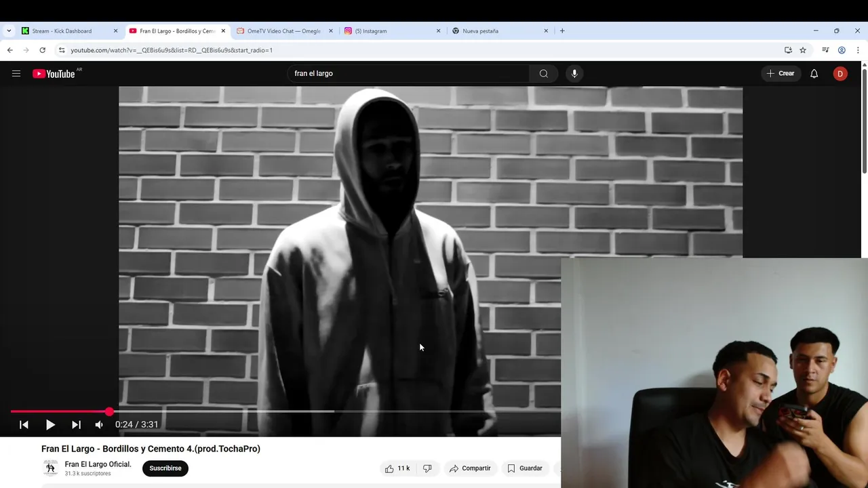The height and width of the screenshot is (488, 868).
Task: Click the search magnifier button
Action: click(544, 73)
